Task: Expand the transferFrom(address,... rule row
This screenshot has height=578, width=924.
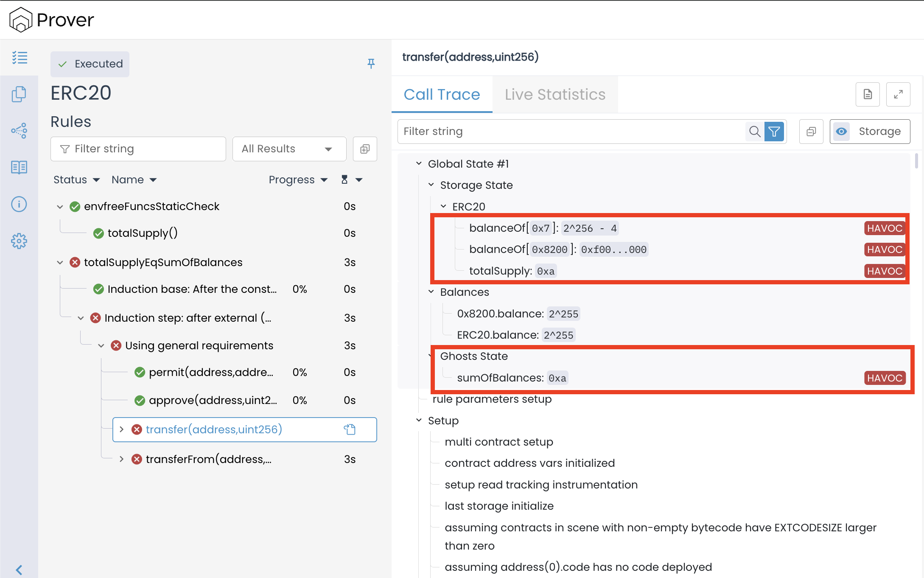Action: point(122,459)
